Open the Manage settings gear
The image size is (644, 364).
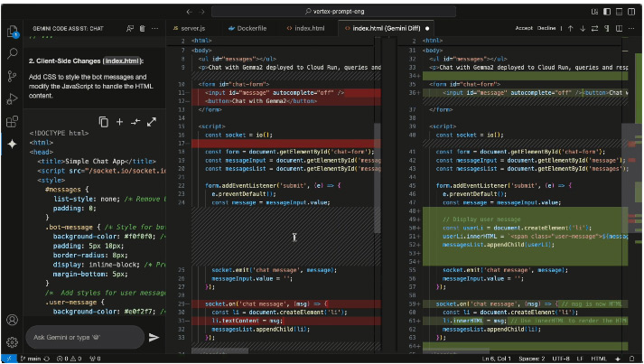pyautogui.click(x=13, y=341)
